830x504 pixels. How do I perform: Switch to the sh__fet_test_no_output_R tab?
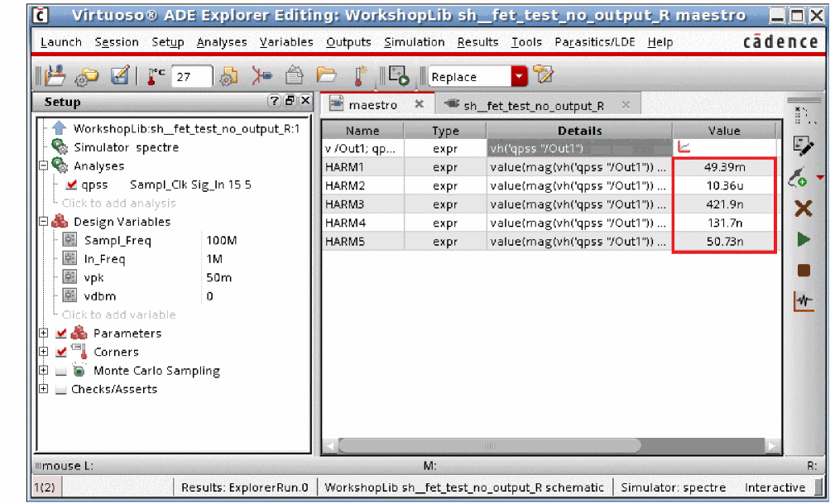coord(533,106)
